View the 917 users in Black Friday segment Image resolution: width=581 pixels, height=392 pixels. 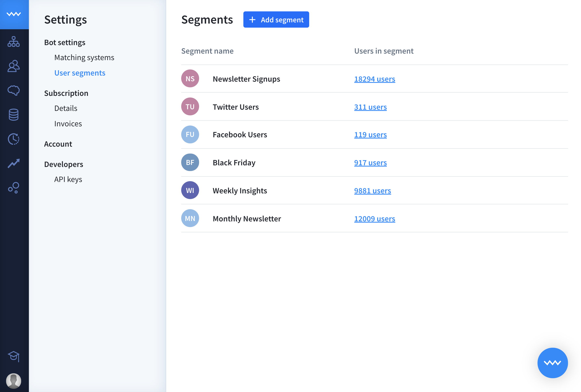click(370, 162)
